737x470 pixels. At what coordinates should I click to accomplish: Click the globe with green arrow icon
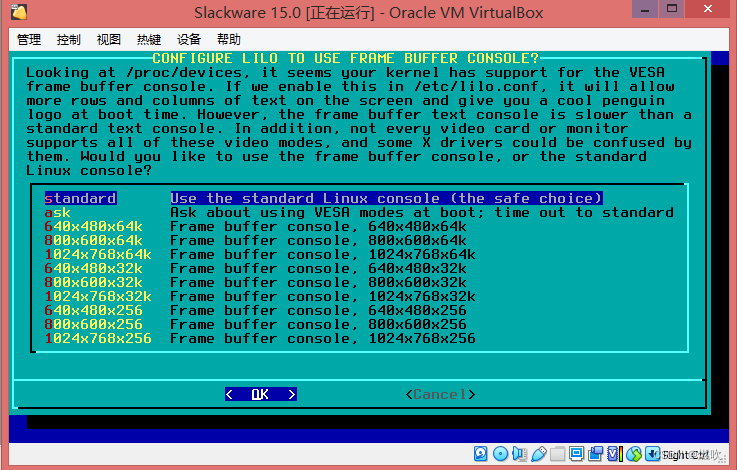click(x=634, y=454)
